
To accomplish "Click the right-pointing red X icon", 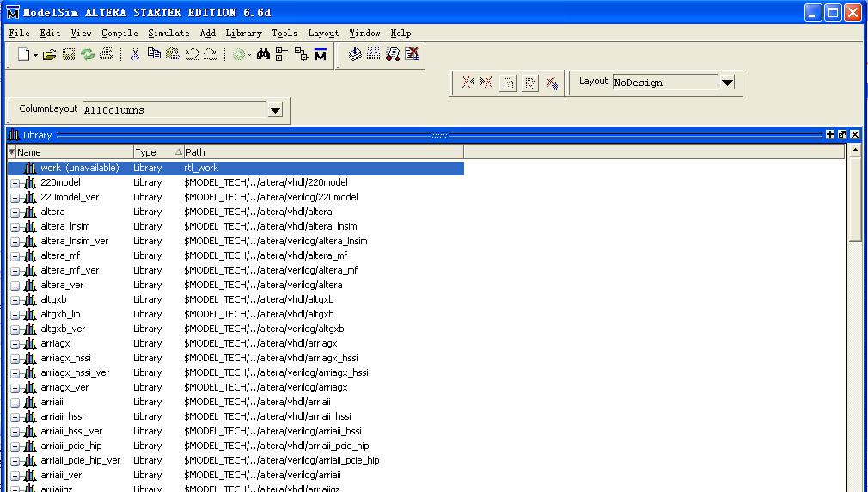I will (x=486, y=83).
